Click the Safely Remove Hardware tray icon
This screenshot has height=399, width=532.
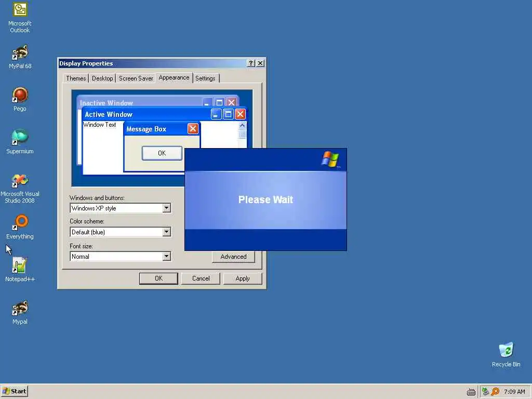pos(485,392)
